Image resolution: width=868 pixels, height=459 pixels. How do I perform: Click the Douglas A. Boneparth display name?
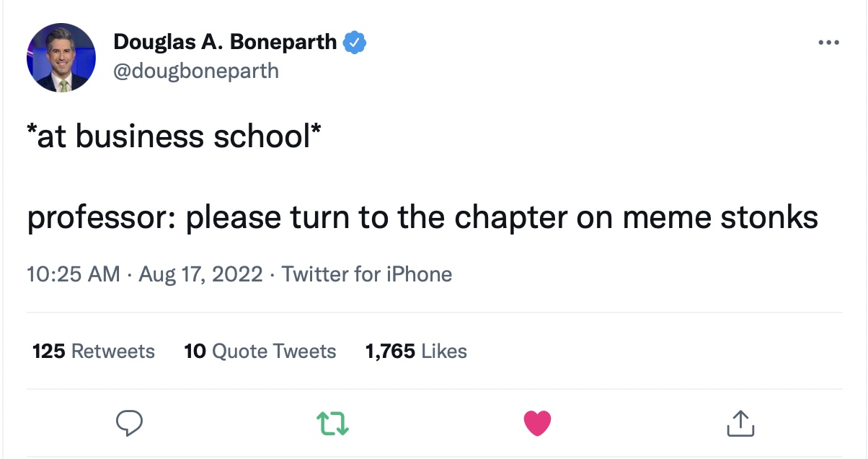tap(225, 43)
